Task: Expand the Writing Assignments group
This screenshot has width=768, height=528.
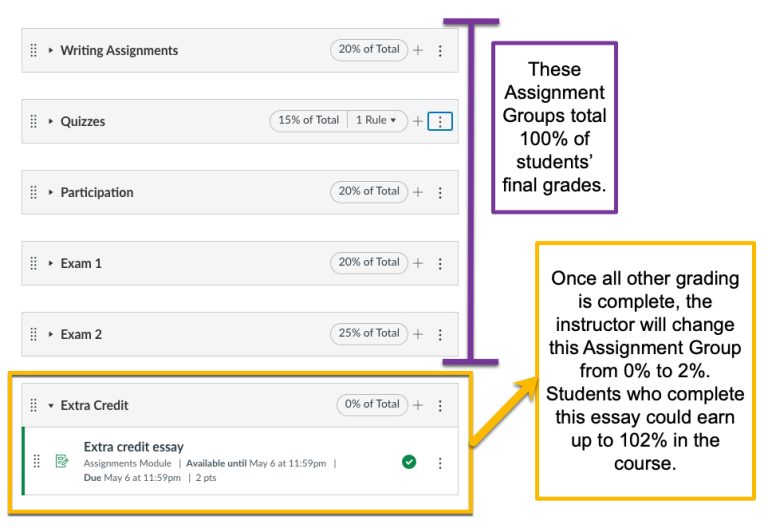Action: (x=51, y=50)
